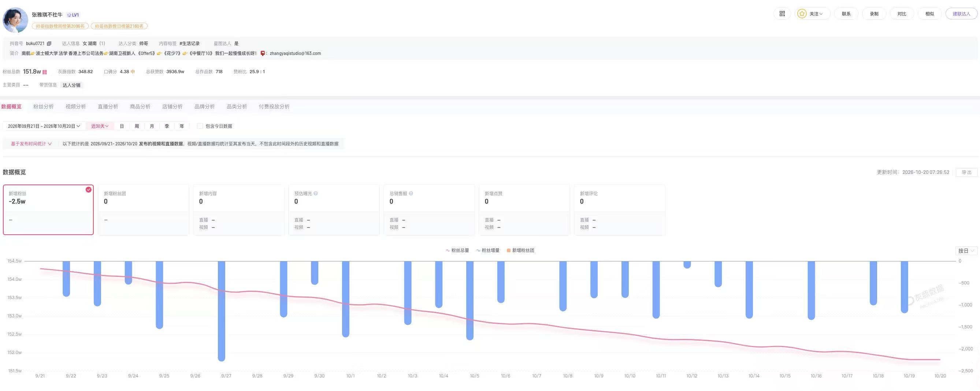This screenshot has width=980, height=391.
Task: Open the QR code icon button
Action: coord(782,14)
